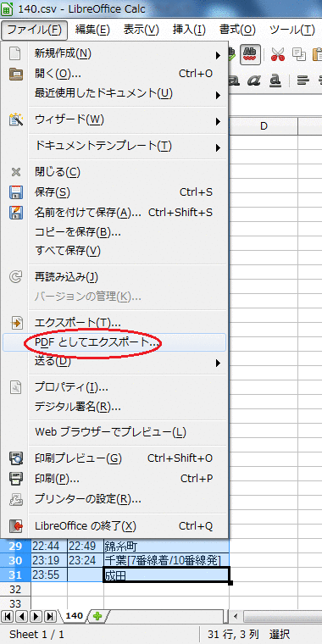Open the 挿入(I) menu
The image size is (322, 644).
pyautogui.click(x=189, y=30)
